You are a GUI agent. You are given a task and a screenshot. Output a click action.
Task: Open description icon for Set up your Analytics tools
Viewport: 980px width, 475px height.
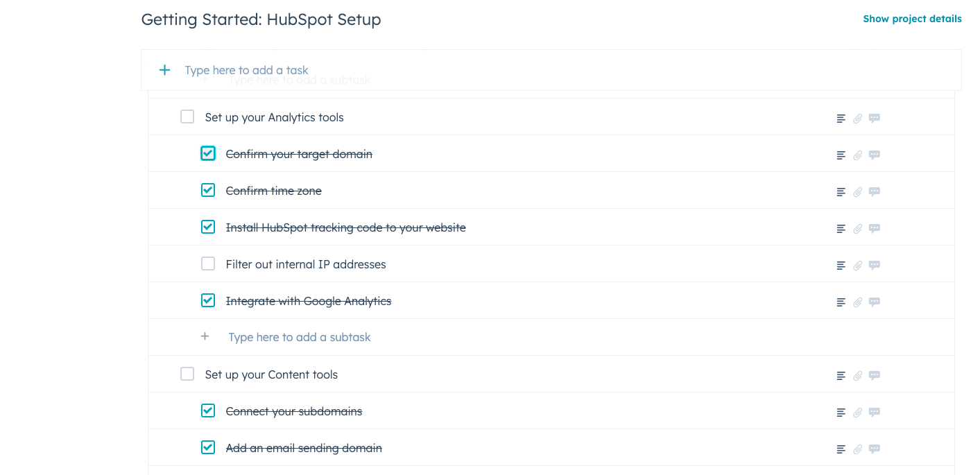tap(841, 119)
